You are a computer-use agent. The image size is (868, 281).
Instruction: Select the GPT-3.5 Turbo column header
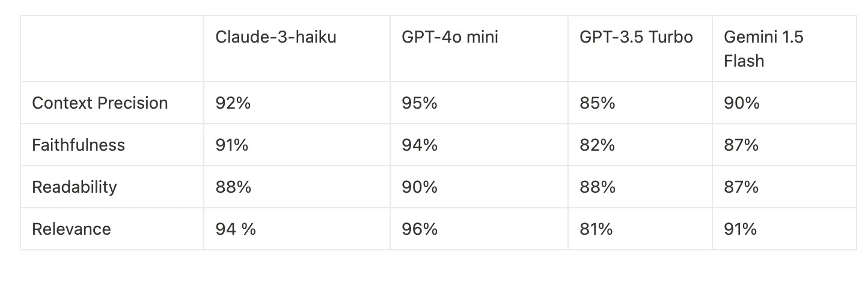636,37
